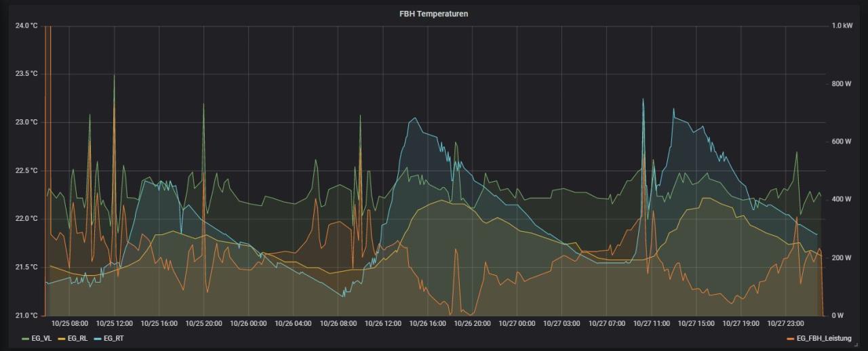Click the 10/27 11:00 time axis label

[x=652, y=324]
